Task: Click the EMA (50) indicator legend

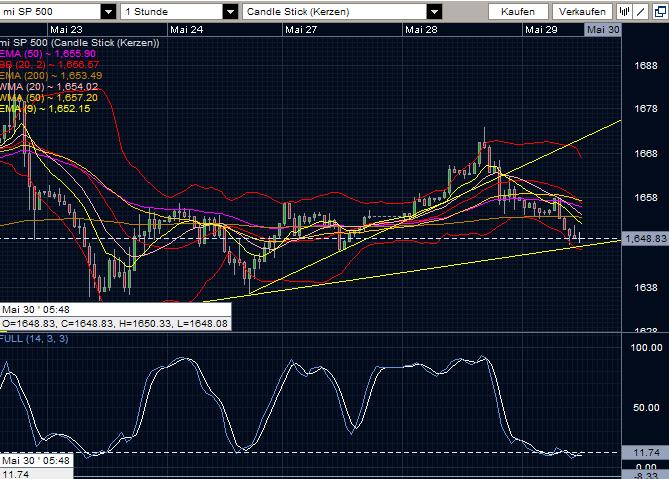Action: point(48,54)
